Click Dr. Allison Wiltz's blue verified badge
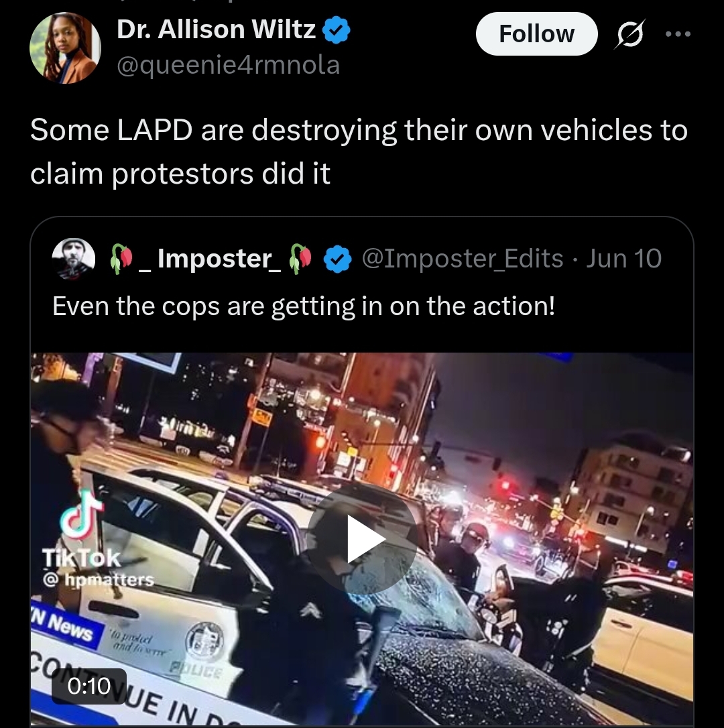 [x=337, y=29]
